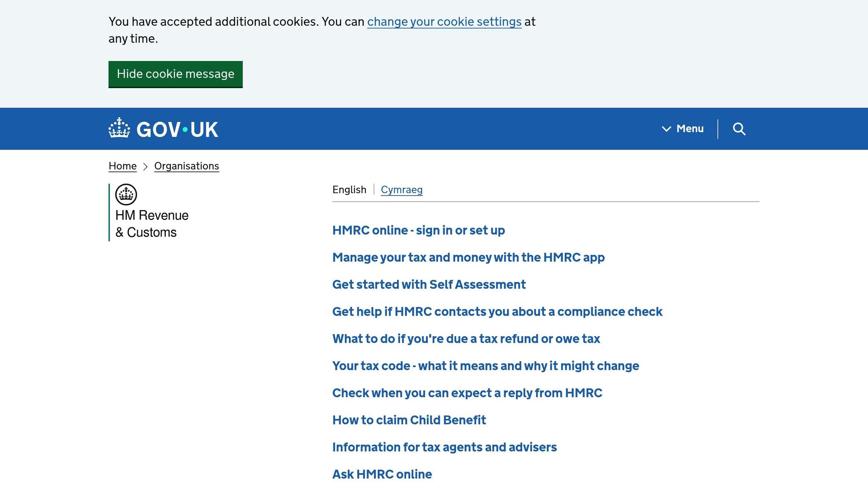Open Get started with Self Assessment
Image resolution: width=868 pixels, height=488 pixels.
(x=429, y=285)
